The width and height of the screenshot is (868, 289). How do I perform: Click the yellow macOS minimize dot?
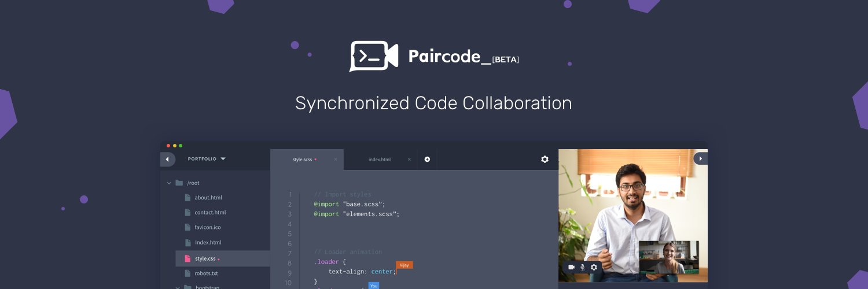tap(175, 146)
